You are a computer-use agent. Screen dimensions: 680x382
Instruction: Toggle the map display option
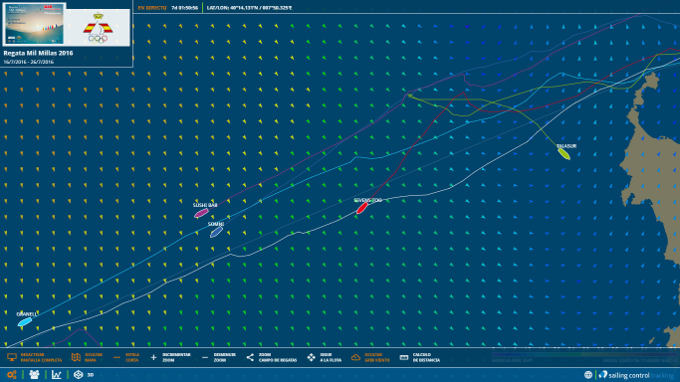(x=87, y=358)
